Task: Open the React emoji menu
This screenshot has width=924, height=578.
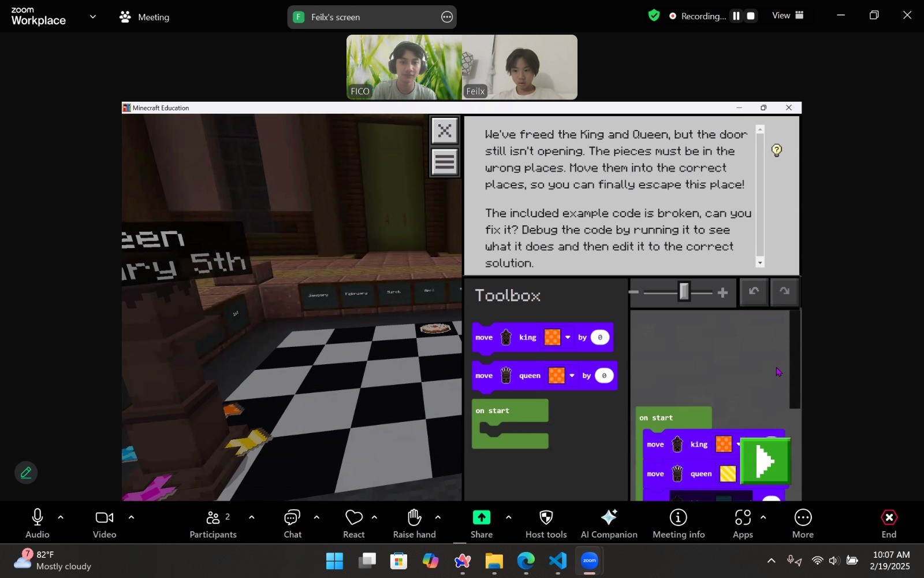Action: 354,524
